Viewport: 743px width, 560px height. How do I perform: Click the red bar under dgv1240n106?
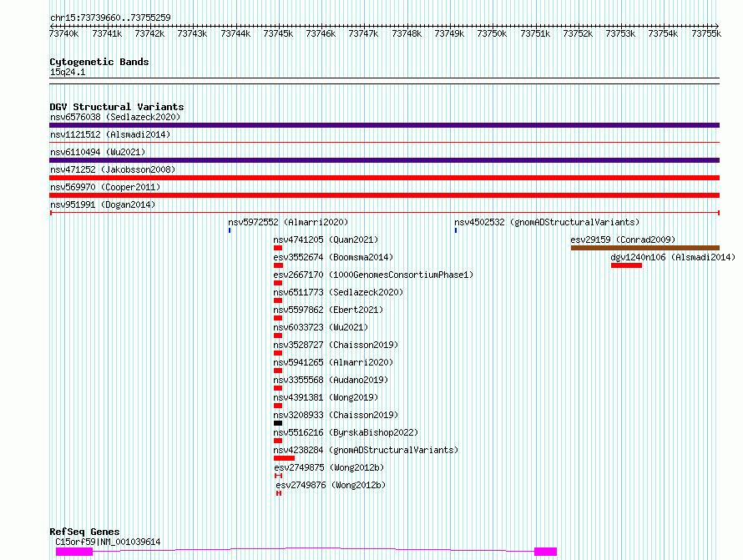626,265
